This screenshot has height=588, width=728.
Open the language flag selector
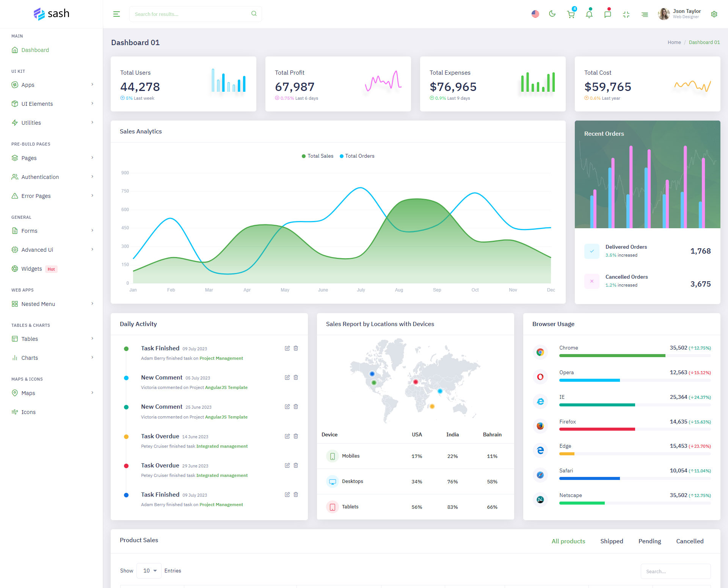pos(535,14)
